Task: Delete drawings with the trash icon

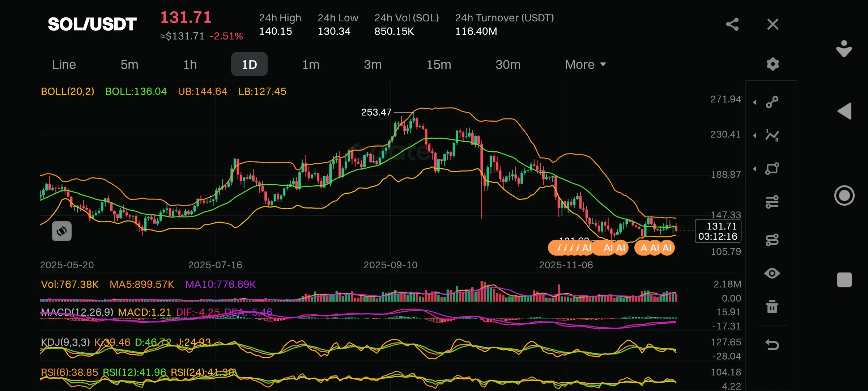Action: pyautogui.click(x=772, y=307)
